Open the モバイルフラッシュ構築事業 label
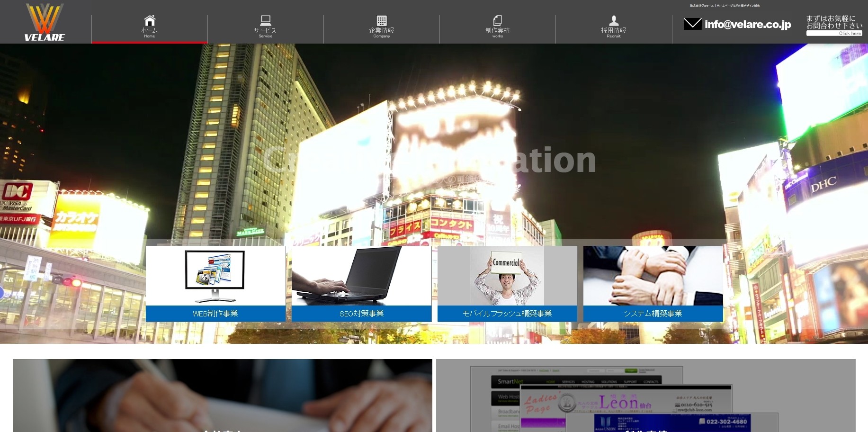 click(507, 314)
